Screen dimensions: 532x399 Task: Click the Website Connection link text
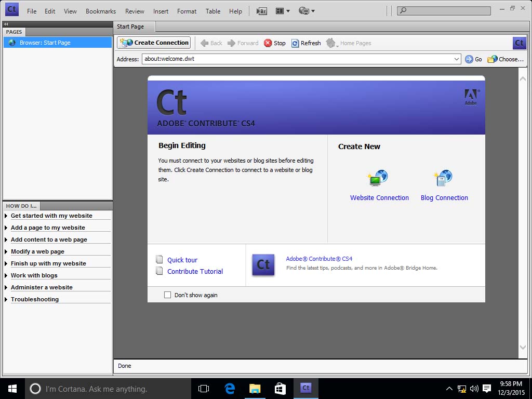tap(379, 198)
